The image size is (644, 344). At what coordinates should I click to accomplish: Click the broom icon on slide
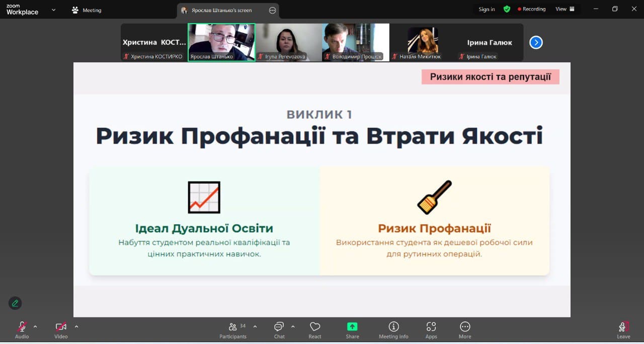coord(435,197)
